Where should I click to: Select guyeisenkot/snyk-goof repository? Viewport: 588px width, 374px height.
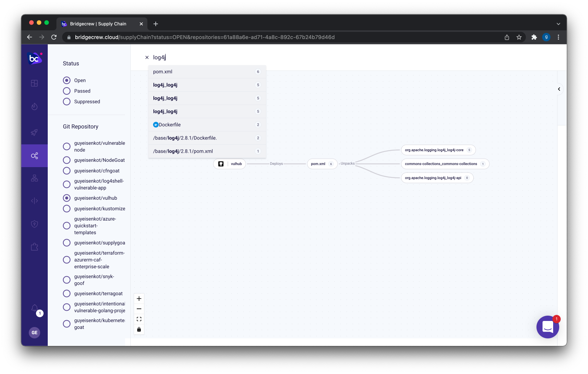pos(67,280)
